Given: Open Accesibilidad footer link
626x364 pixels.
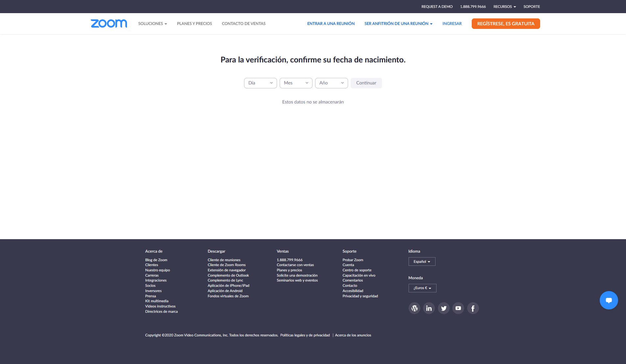Looking at the screenshot, I should 353,291.
